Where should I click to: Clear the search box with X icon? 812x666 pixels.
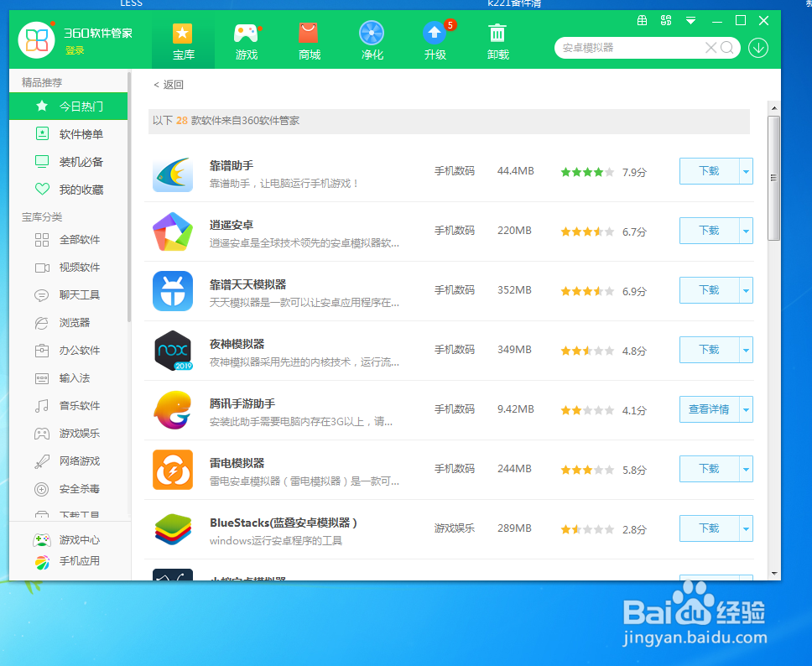(x=711, y=48)
